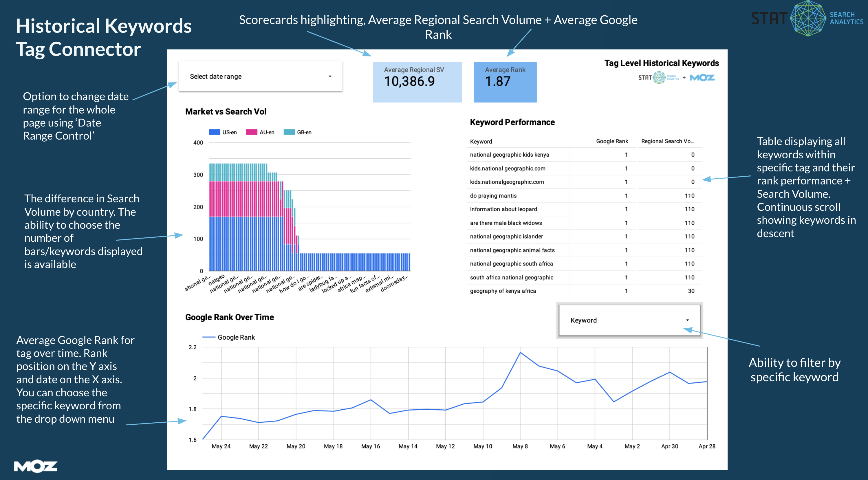This screenshot has width=868, height=480.
Task: Toggle the GB-en series in the chart legend
Action: click(298, 132)
